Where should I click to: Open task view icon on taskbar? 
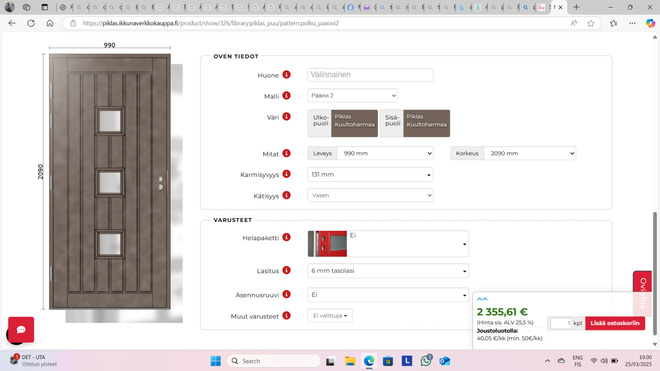point(330,361)
